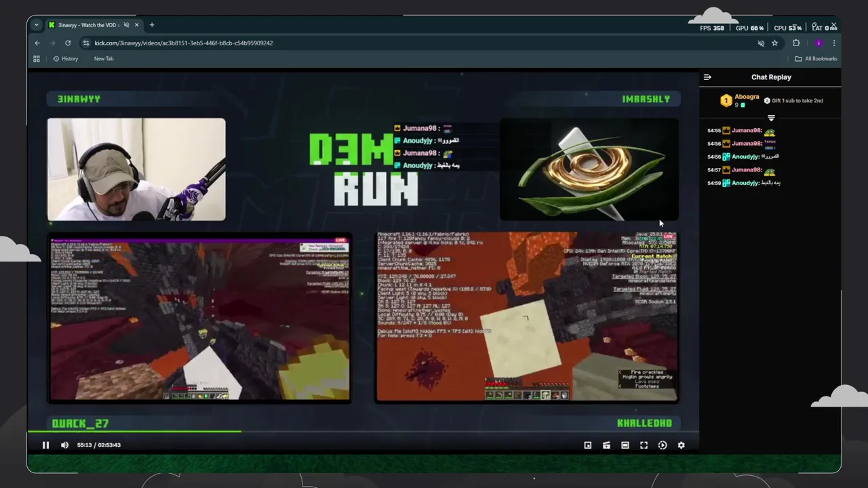Click the 55:13 / 02:53:43 time display
This screenshot has height=488, width=868.
tap(99, 445)
